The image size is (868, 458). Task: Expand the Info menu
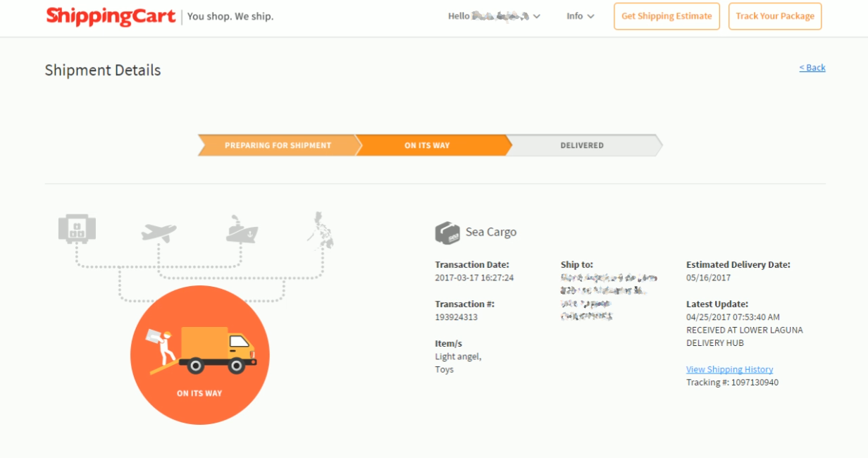coord(580,16)
